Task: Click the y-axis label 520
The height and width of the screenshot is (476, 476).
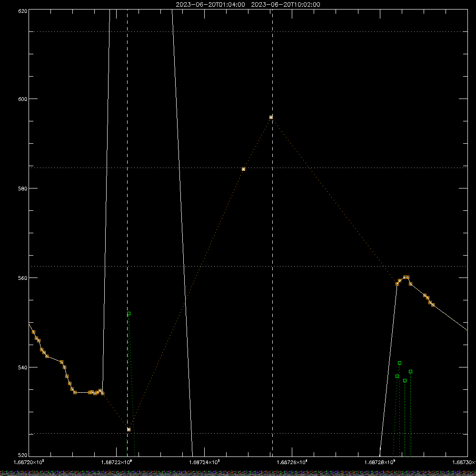Action: [x=23, y=455]
